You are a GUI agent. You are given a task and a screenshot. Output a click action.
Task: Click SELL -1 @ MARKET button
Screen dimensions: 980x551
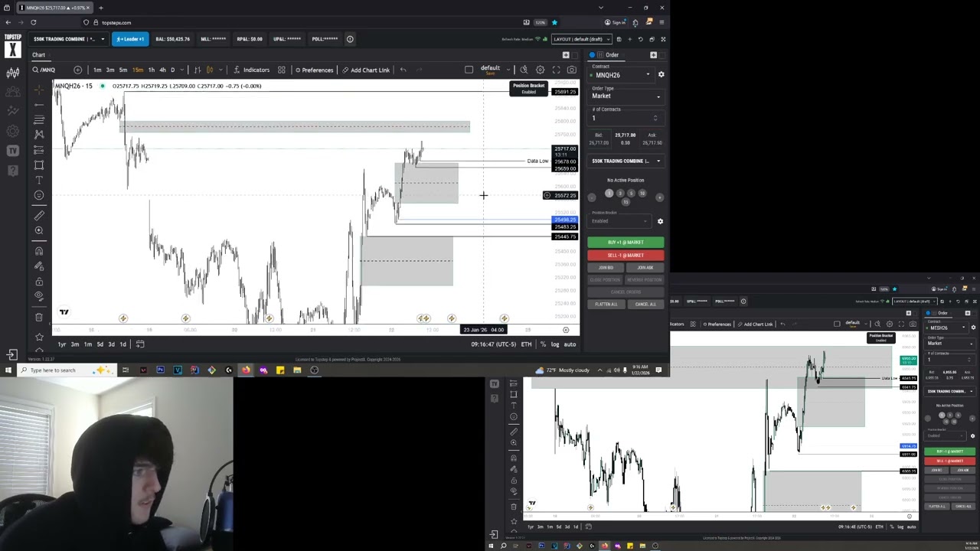click(x=626, y=255)
